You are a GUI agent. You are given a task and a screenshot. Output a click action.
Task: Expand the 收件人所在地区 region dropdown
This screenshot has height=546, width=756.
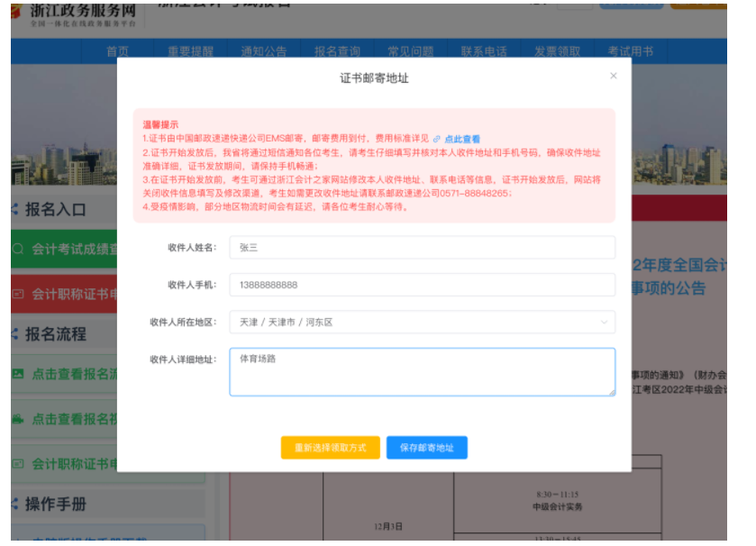[422, 322]
